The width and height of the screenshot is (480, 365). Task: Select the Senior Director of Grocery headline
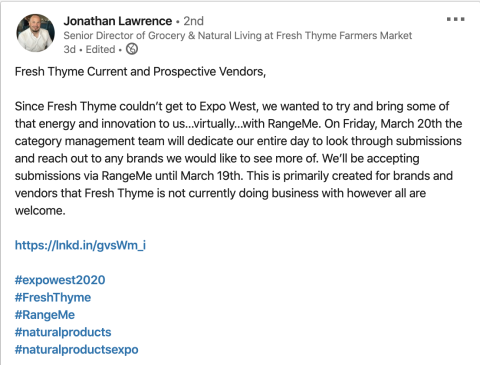[238, 35]
